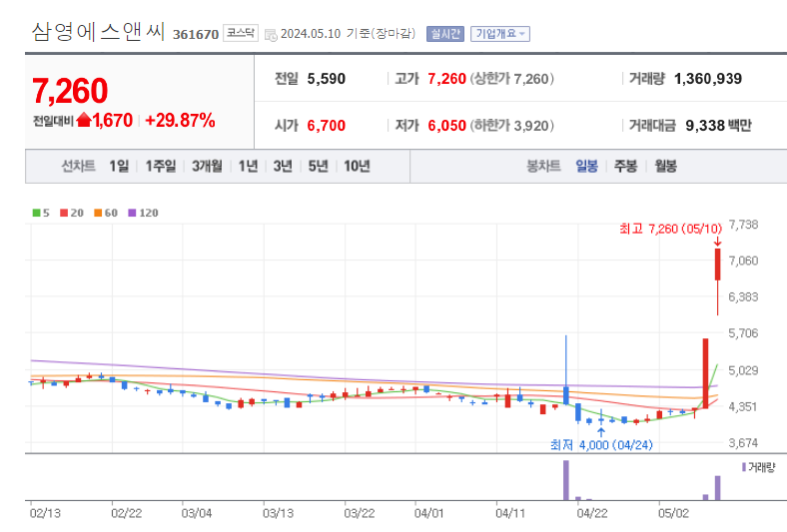
Task: Click the +29.87% change rate
Action: [x=180, y=121]
